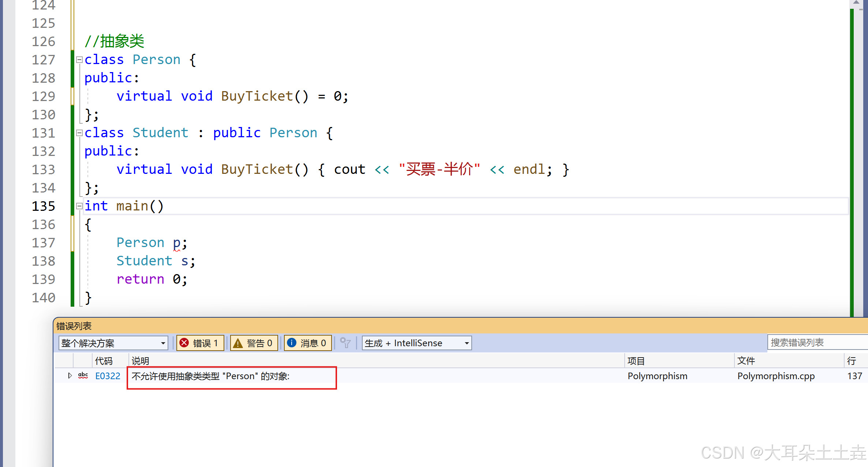Click the red error icon in 错误 button
Image resolution: width=868 pixels, height=467 pixels.
[184, 343]
